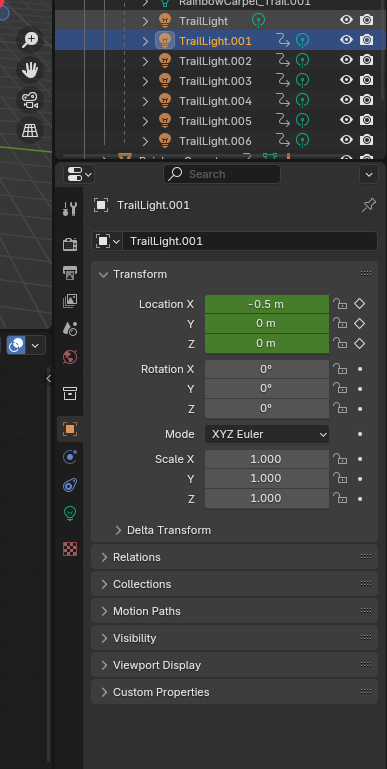Open the Render properties tab
This screenshot has width=387, height=769.
(x=70, y=244)
